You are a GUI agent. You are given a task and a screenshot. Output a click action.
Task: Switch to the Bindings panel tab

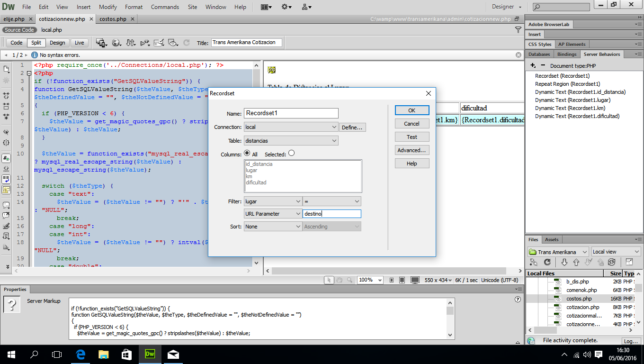[567, 55]
